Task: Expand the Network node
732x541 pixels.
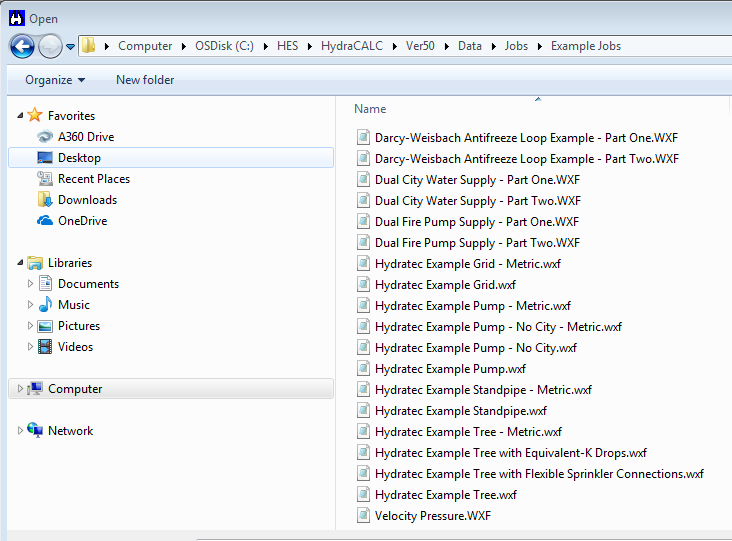Action: coord(20,430)
